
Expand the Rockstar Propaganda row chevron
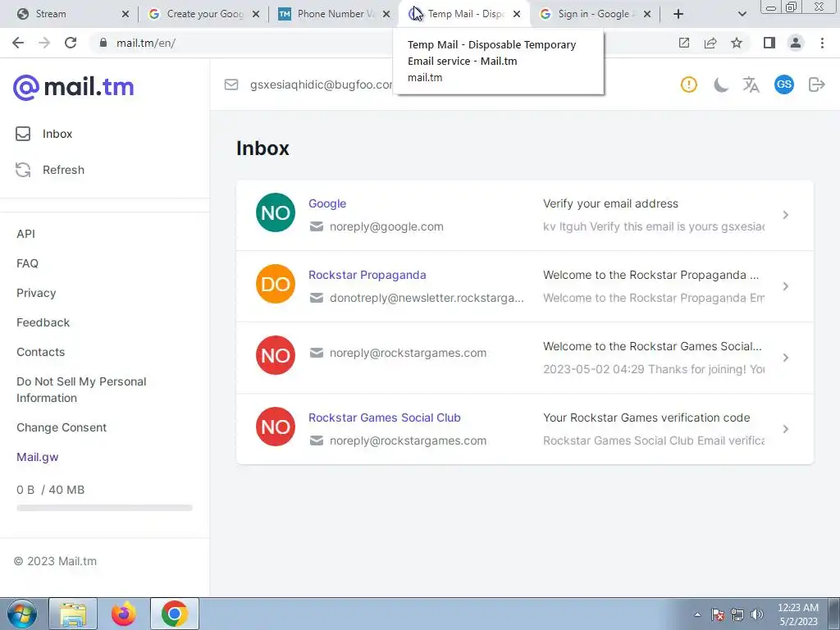click(x=785, y=286)
